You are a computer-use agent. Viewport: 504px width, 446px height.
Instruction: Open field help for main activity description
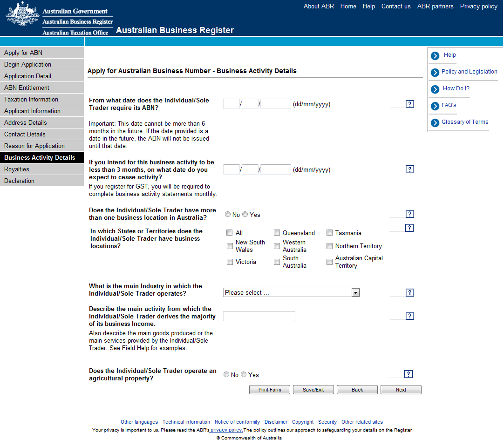coord(409,316)
